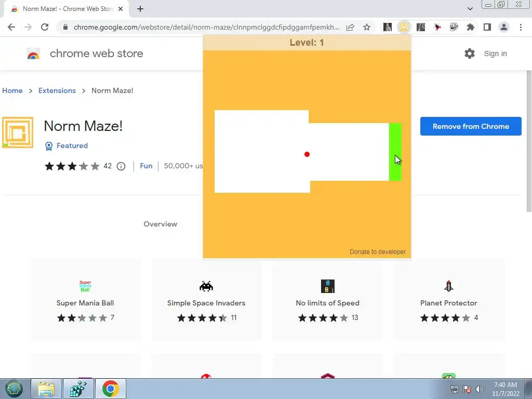
Task: Click the browser back arrow
Action: coord(11,27)
